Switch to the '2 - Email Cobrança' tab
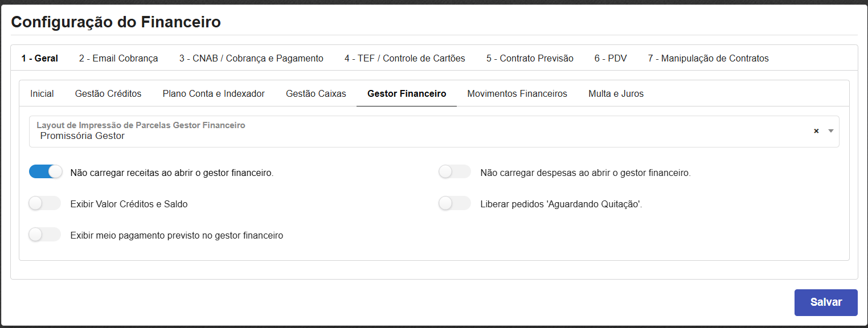The width and height of the screenshot is (868, 328). point(118,58)
